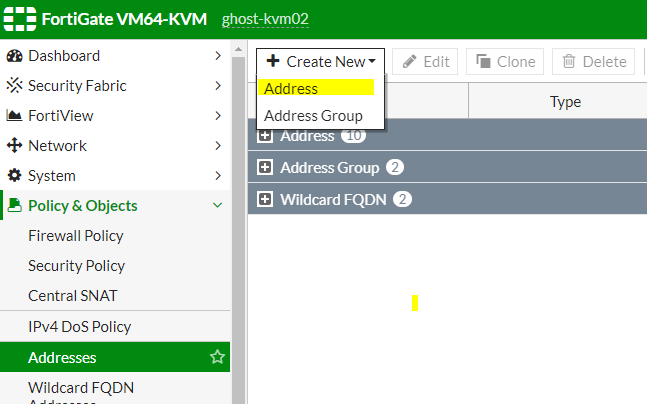This screenshot has height=404, width=647.
Task: Click the System gear icon
Action: [x=15, y=176]
